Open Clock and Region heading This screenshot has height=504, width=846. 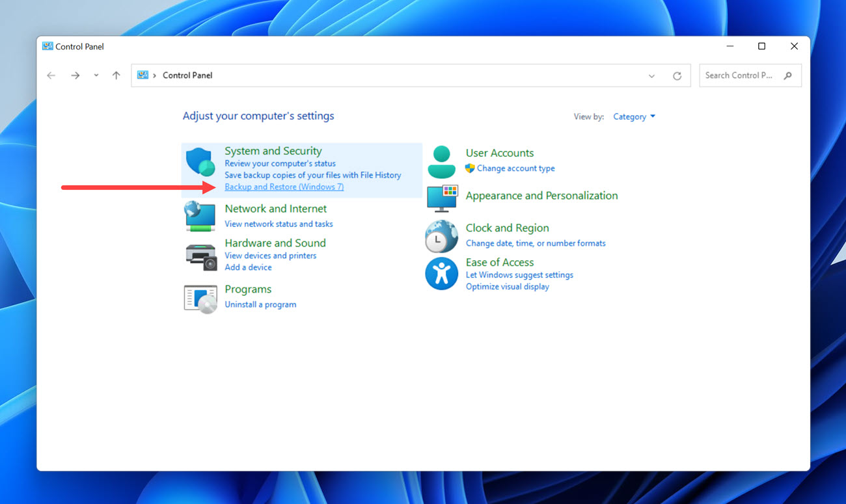click(x=508, y=228)
